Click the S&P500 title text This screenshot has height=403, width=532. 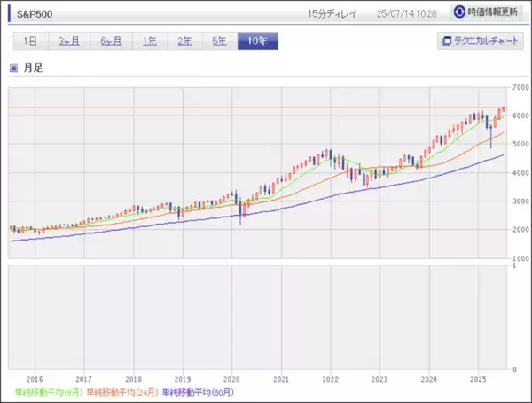coord(34,13)
